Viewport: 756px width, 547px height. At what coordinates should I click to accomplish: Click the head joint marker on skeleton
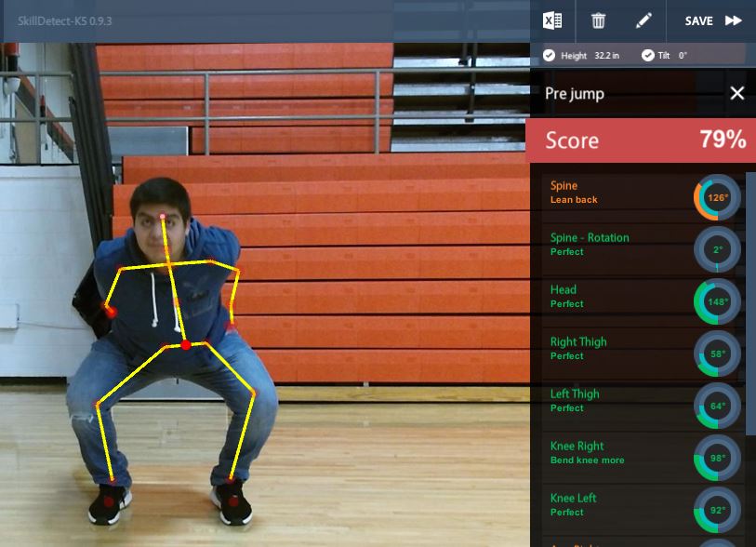[163, 216]
